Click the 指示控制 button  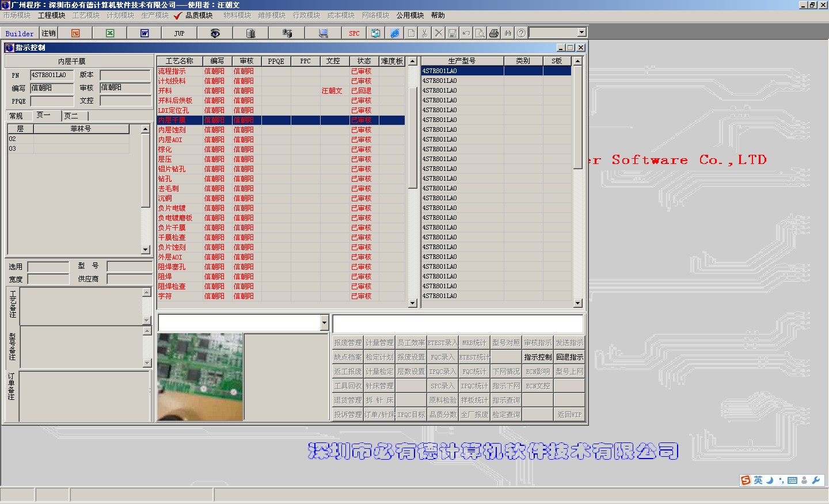pyautogui.click(x=538, y=357)
